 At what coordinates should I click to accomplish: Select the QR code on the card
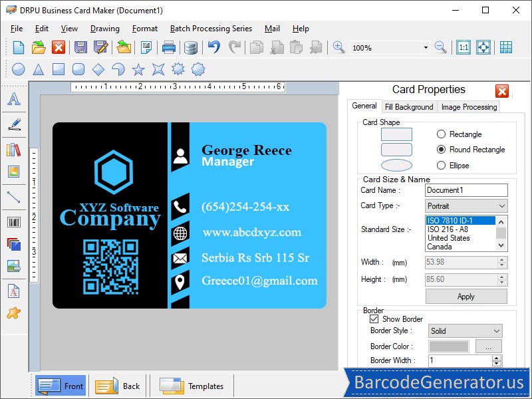pyautogui.click(x=110, y=267)
